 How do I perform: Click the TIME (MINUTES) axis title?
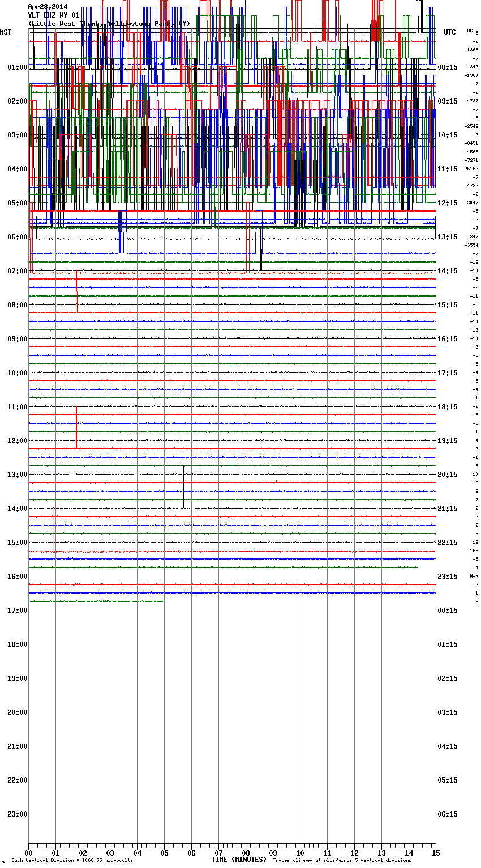pos(239,860)
